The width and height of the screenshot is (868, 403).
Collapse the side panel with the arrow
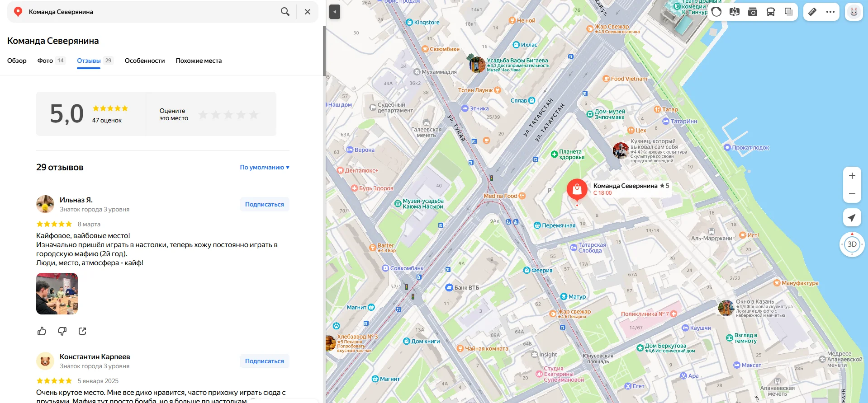pyautogui.click(x=335, y=12)
